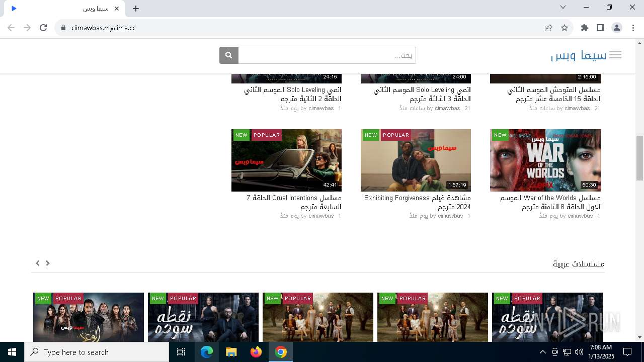Click the scrollbar up arrow
Image resolution: width=644 pixels, height=362 pixels.
(x=639, y=43)
